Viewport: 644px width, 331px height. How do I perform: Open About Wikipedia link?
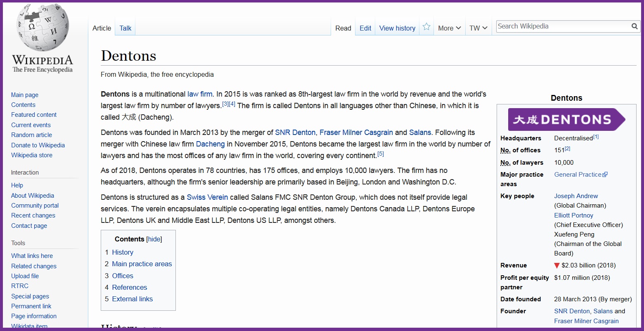tap(33, 196)
